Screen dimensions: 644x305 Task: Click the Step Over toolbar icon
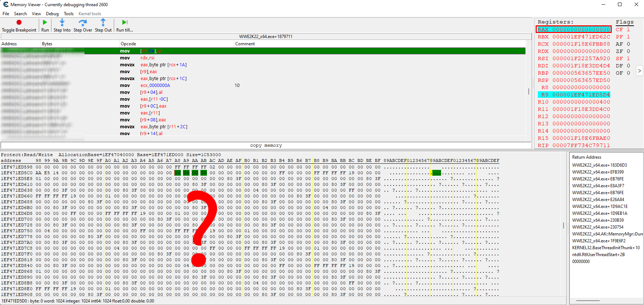pyautogui.click(x=83, y=22)
